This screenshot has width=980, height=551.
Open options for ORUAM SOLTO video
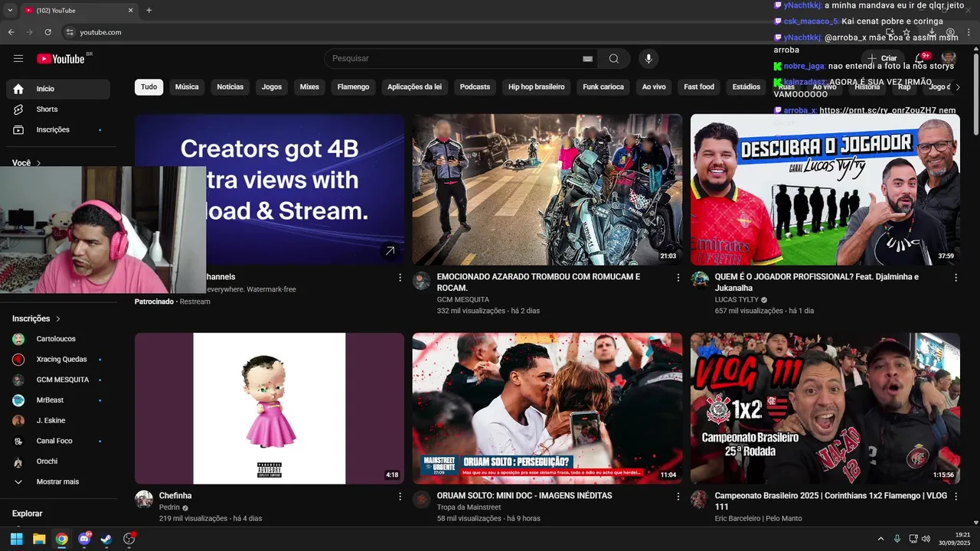tap(678, 497)
